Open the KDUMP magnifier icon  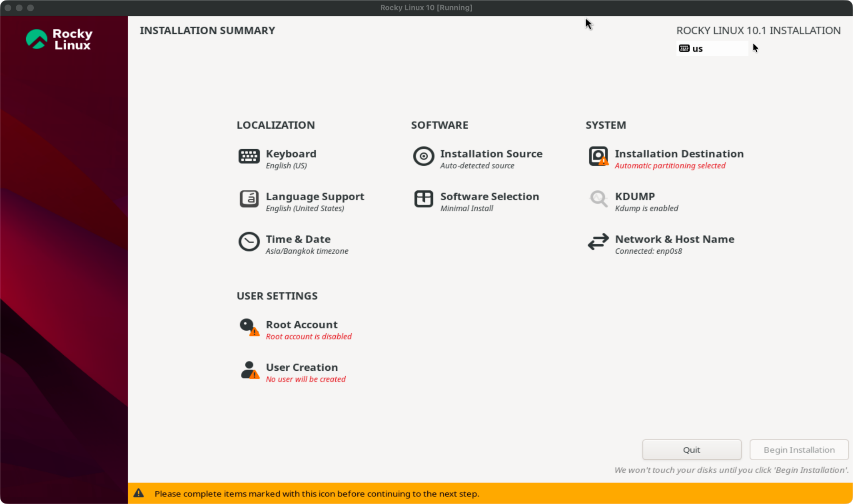[x=599, y=199]
